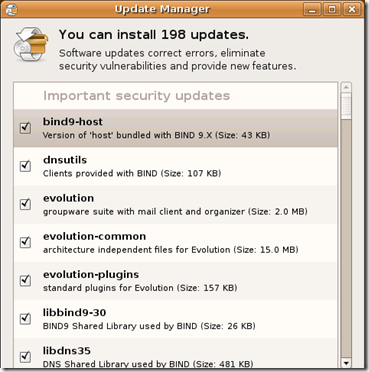Click the scrollbar down arrow
369x372 pixels.
[346, 363]
